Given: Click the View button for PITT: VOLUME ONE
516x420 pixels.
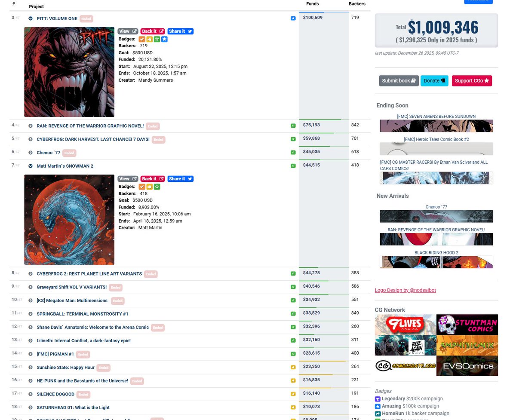Looking at the screenshot, I should click(x=128, y=31).
